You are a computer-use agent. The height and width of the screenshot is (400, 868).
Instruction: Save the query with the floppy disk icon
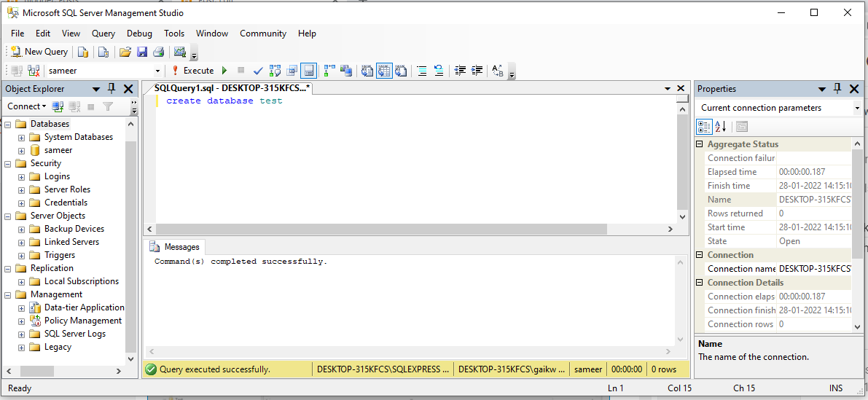pyautogui.click(x=141, y=52)
